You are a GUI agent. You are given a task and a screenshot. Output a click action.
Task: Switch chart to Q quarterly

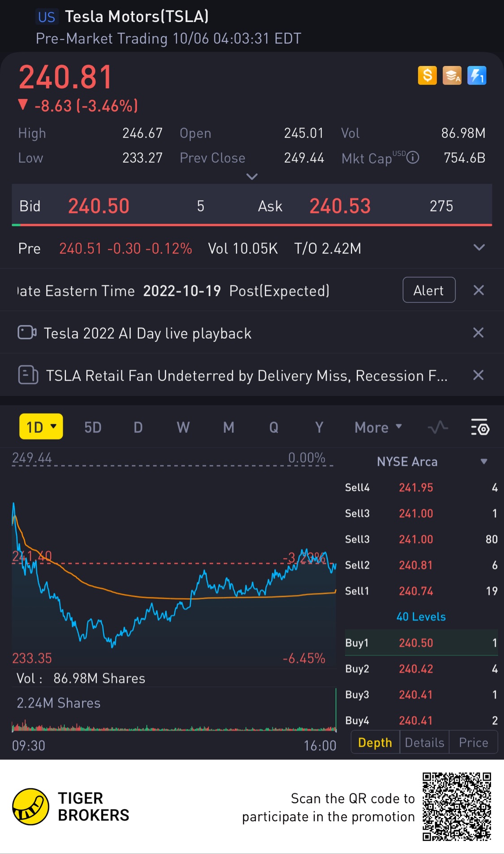coord(274,427)
